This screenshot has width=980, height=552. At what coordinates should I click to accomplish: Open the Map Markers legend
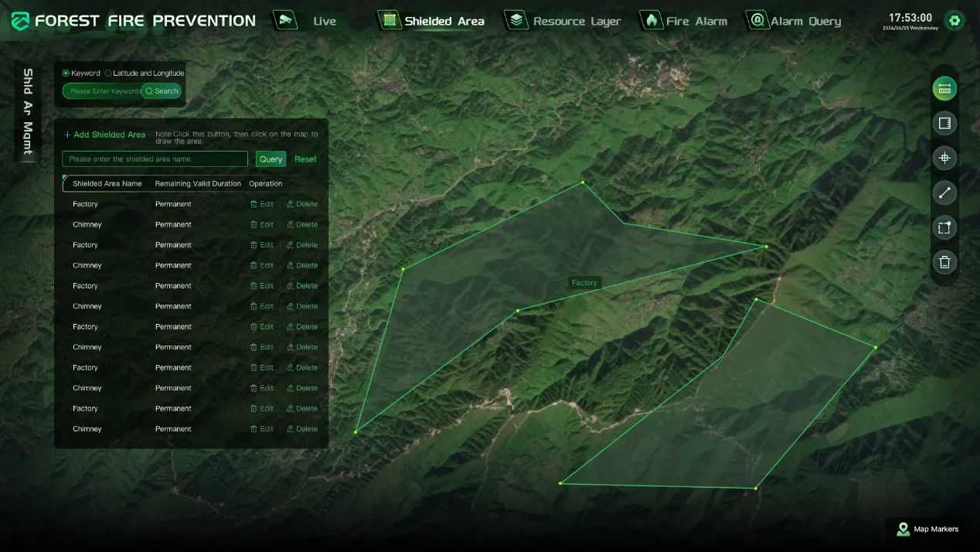tap(927, 530)
